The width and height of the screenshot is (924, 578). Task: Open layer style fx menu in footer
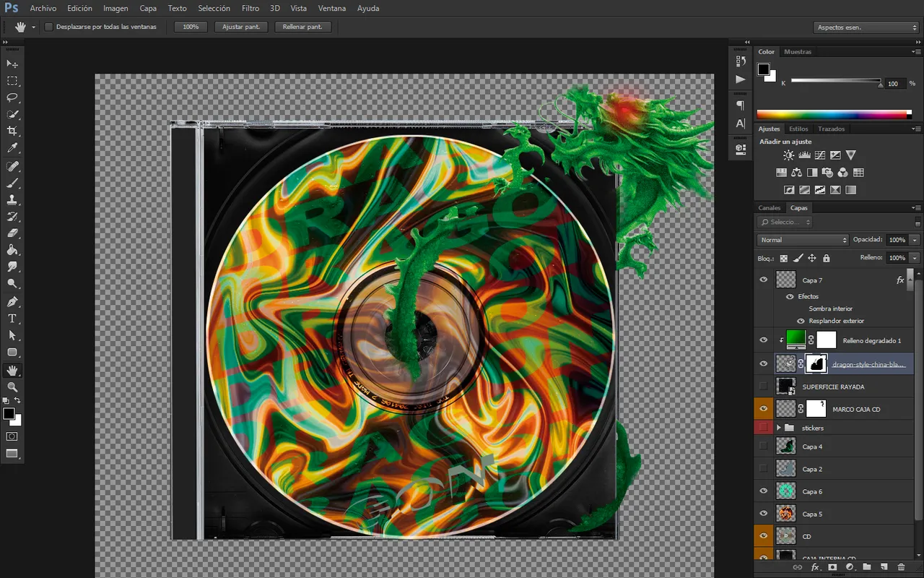(x=815, y=568)
